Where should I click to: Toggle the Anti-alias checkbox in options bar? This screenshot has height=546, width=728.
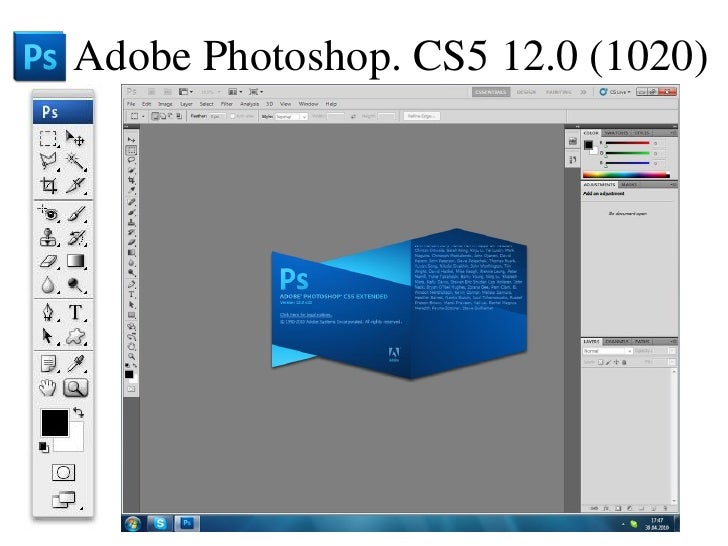pyautogui.click(x=233, y=116)
